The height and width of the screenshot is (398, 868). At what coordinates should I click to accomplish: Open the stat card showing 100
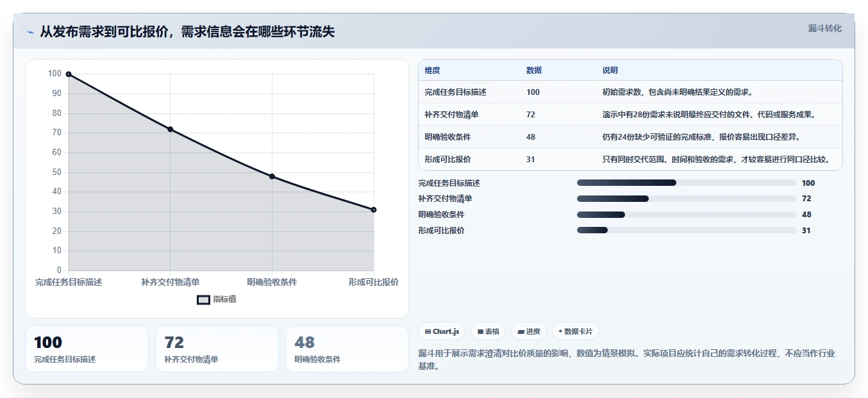pyautogui.click(x=87, y=349)
